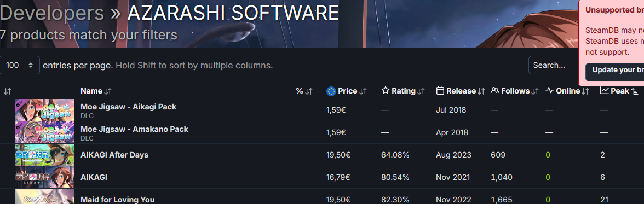Focus the table Search field
644x204 pixels.
554,65
